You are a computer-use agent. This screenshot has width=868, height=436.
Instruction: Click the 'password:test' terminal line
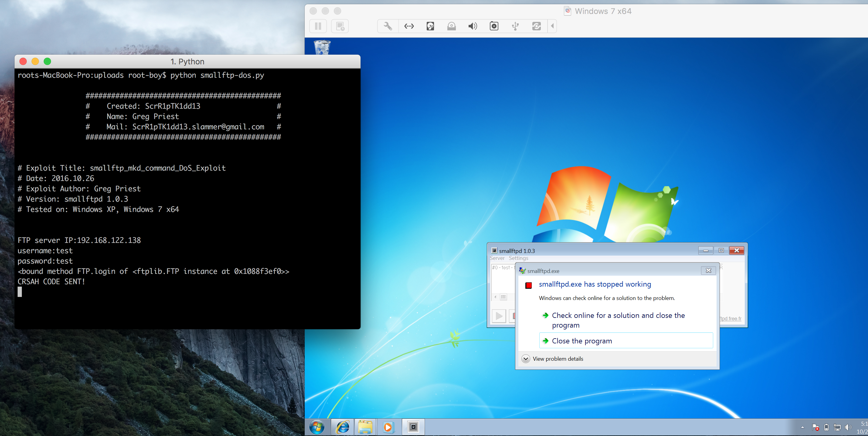pos(45,261)
